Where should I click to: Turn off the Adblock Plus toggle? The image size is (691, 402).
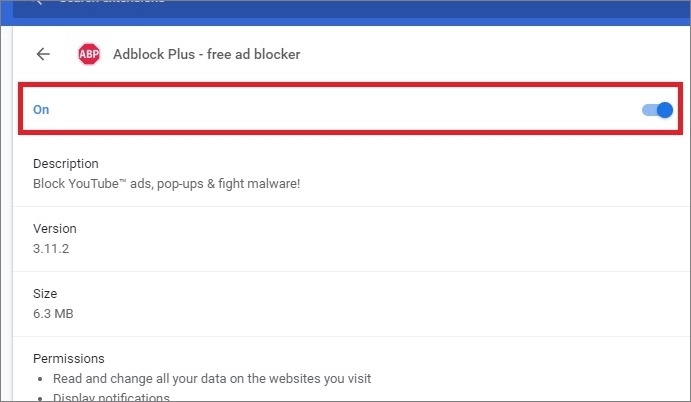[x=657, y=109]
